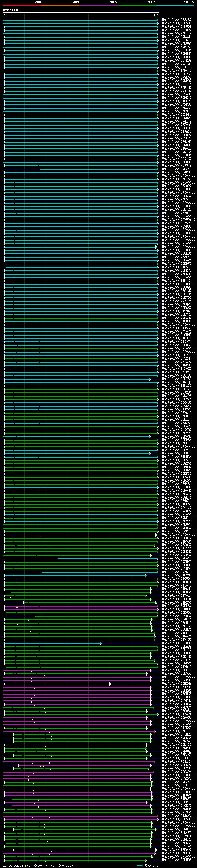The height and width of the screenshot is (868, 197).
Task: Click arrowhead of UniRef100_C5KTB9 alignment
Action: (150, 379)
